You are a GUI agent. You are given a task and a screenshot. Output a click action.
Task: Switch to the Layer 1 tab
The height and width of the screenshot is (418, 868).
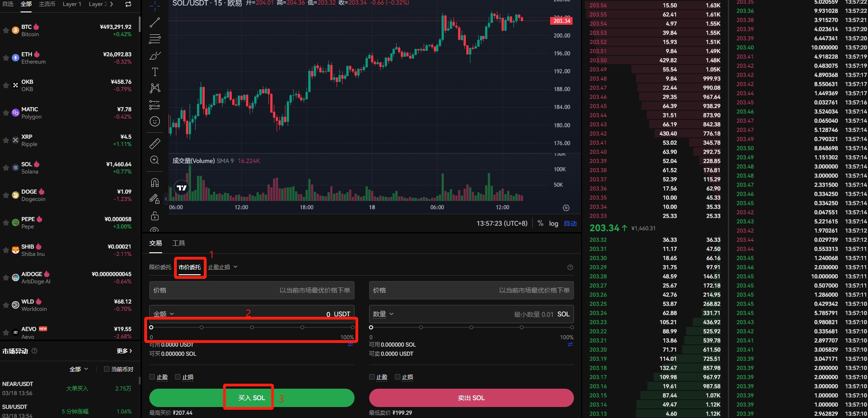pyautogui.click(x=72, y=4)
